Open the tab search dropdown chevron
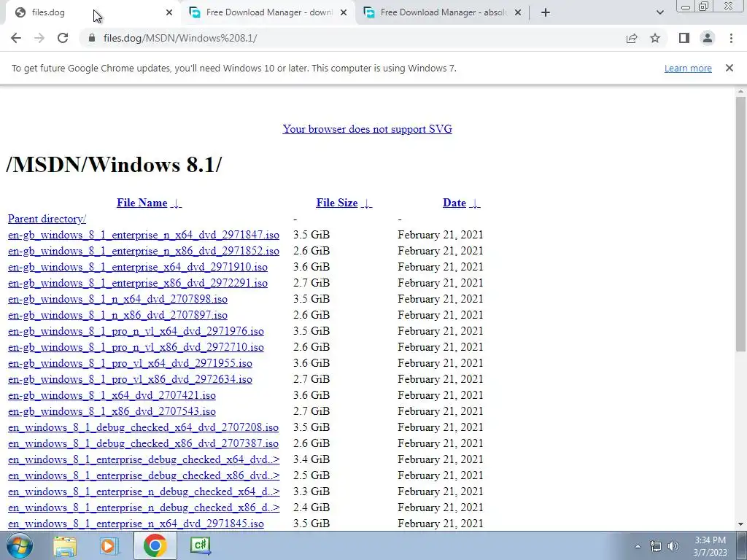This screenshot has height=560, width=747. click(659, 12)
